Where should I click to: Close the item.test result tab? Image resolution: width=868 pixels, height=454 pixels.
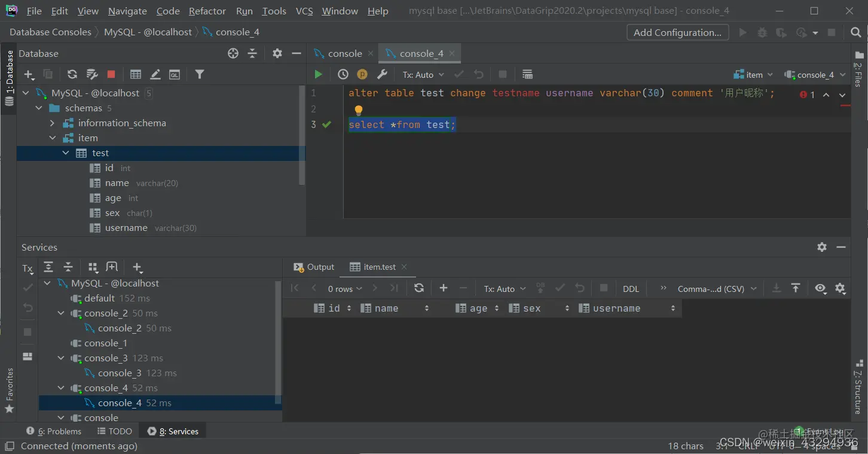(x=404, y=267)
